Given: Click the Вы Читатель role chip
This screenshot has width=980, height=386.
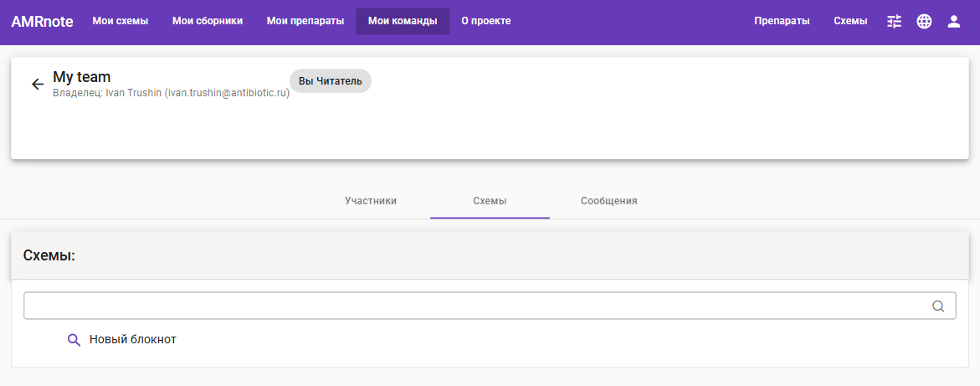Looking at the screenshot, I should tap(331, 81).
